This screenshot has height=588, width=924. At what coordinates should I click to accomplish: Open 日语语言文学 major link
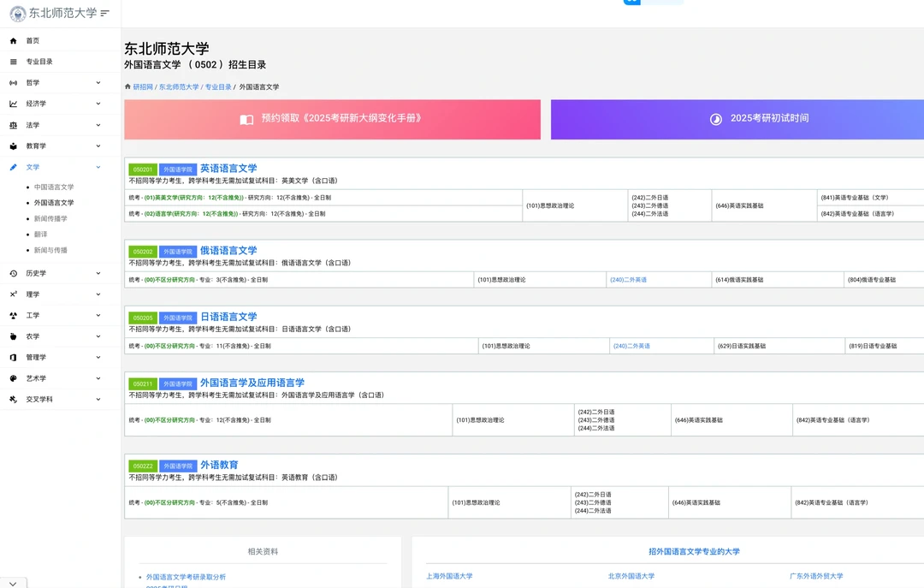coord(228,317)
